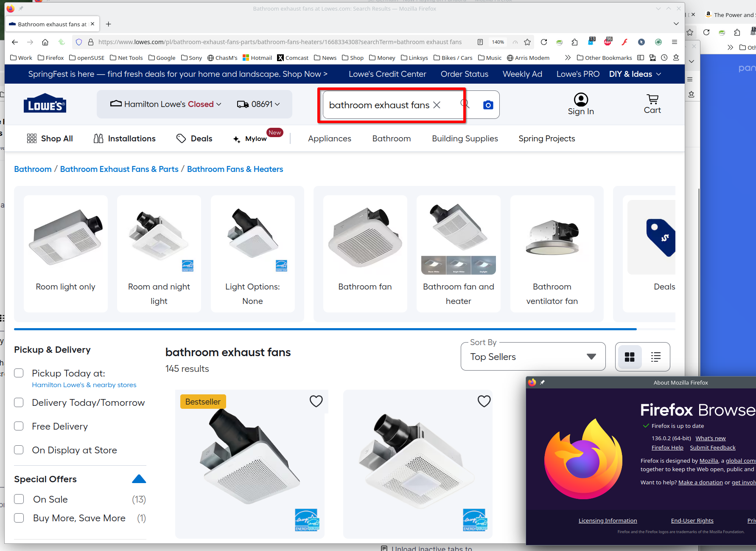
Task: Open Firefox hamburger application menu
Action: click(x=674, y=42)
